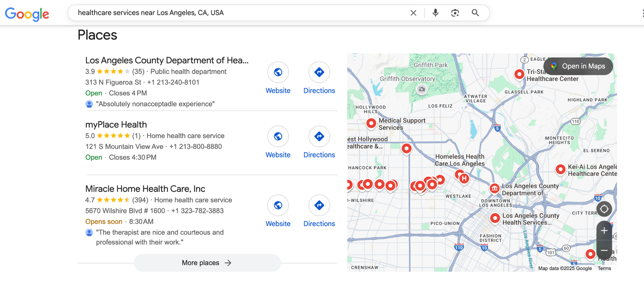Click 121 S Mountain View Ave address

coord(124,147)
